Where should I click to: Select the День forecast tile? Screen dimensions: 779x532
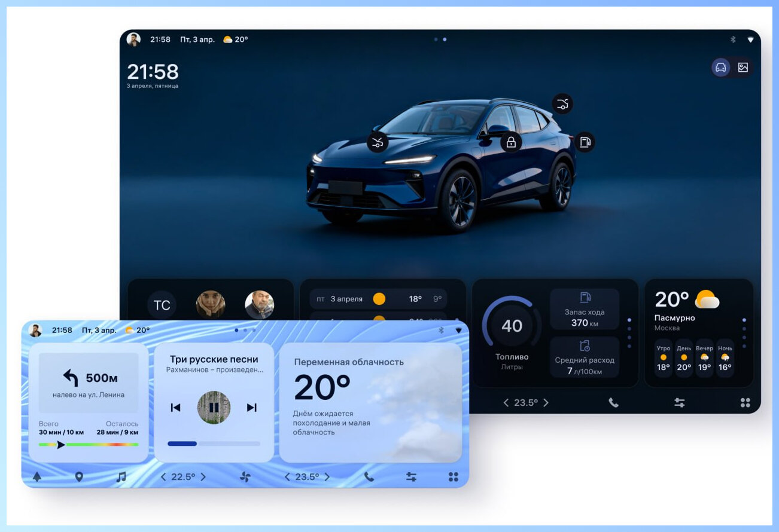click(x=684, y=358)
